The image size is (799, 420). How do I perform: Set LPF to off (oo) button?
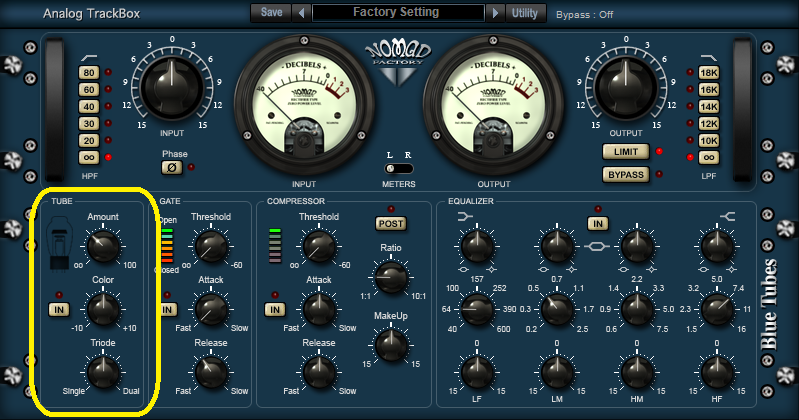709,158
